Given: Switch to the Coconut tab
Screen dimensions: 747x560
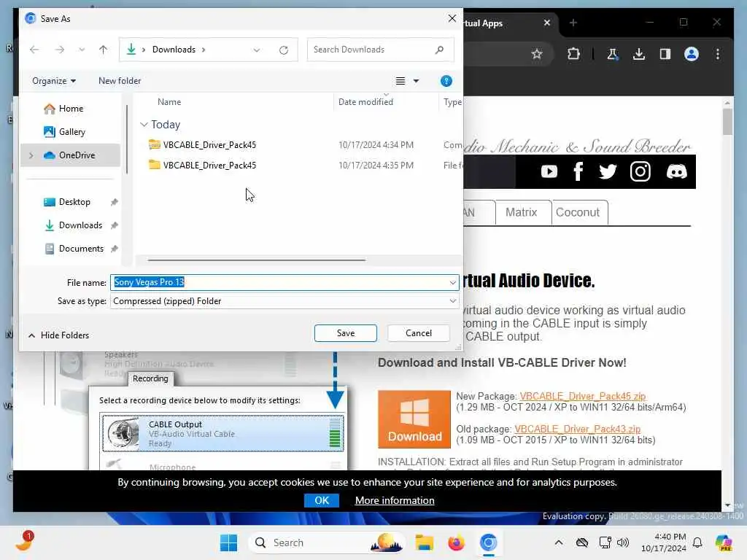Looking at the screenshot, I should pos(579,212).
